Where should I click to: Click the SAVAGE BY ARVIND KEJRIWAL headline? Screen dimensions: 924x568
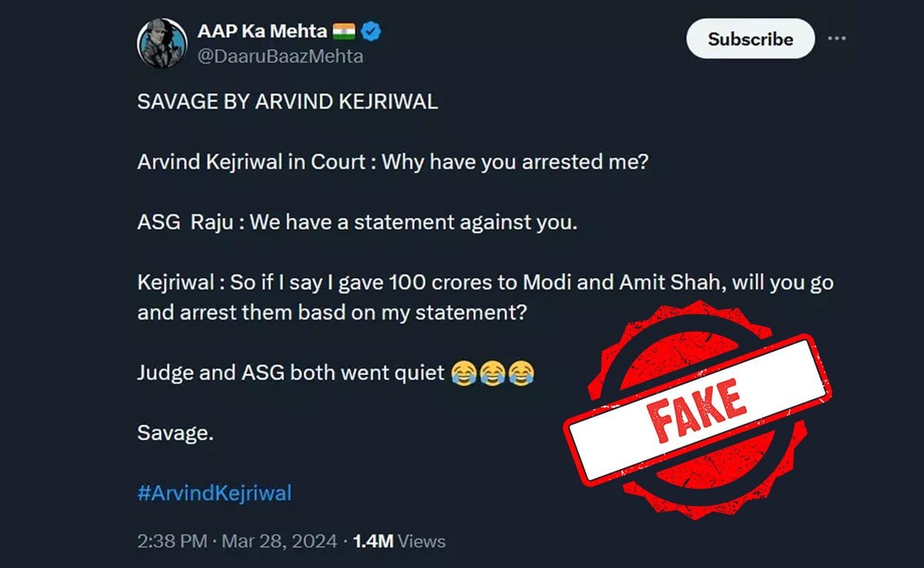coord(287,102)
